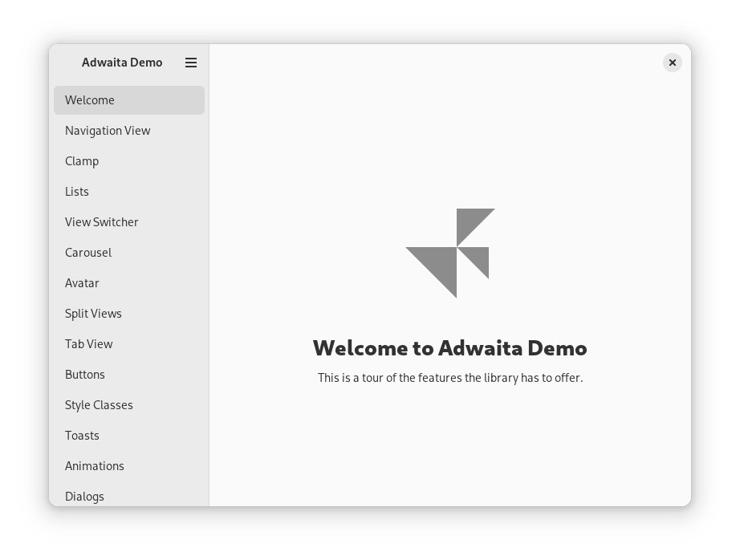
Task: Click the Adwaita logo image
Action: click(450, 254)
